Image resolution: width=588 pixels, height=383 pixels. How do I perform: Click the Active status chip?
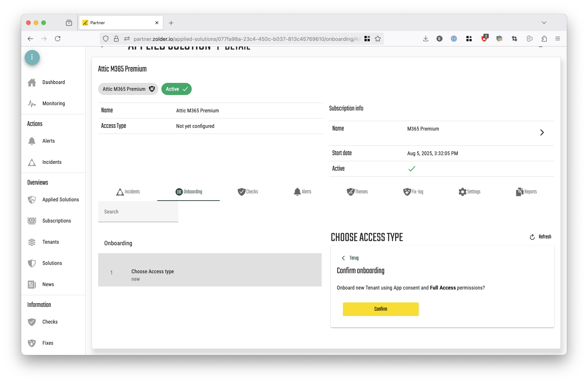click(176, 89)
